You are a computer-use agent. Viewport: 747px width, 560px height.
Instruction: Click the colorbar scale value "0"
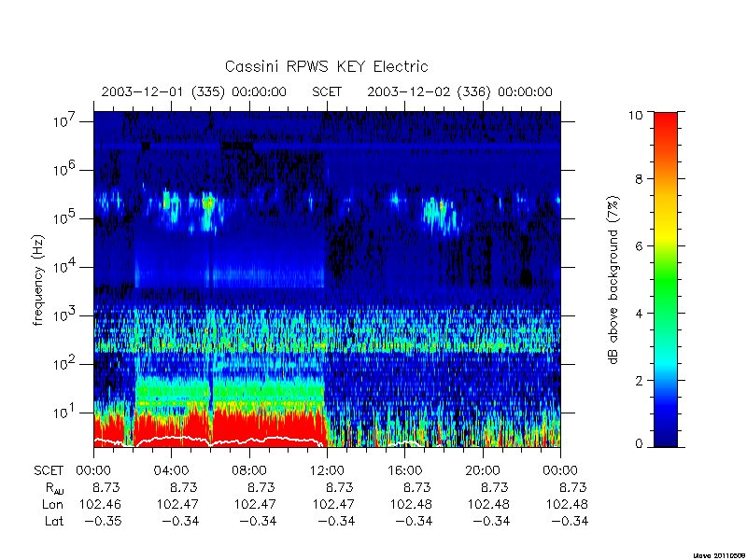pos(639,444)
